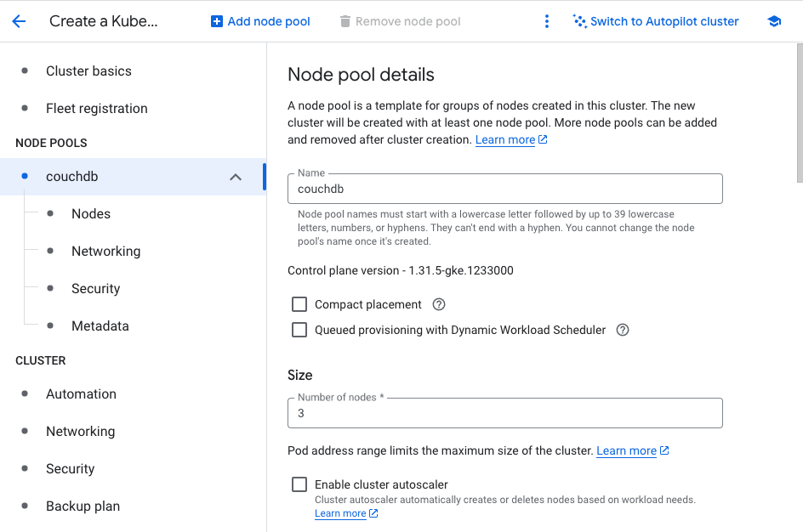This screenshot has width=803, height=532.
Task: Tick the Enable cluster autoscaler checkbox
Action: click(299, 484)
